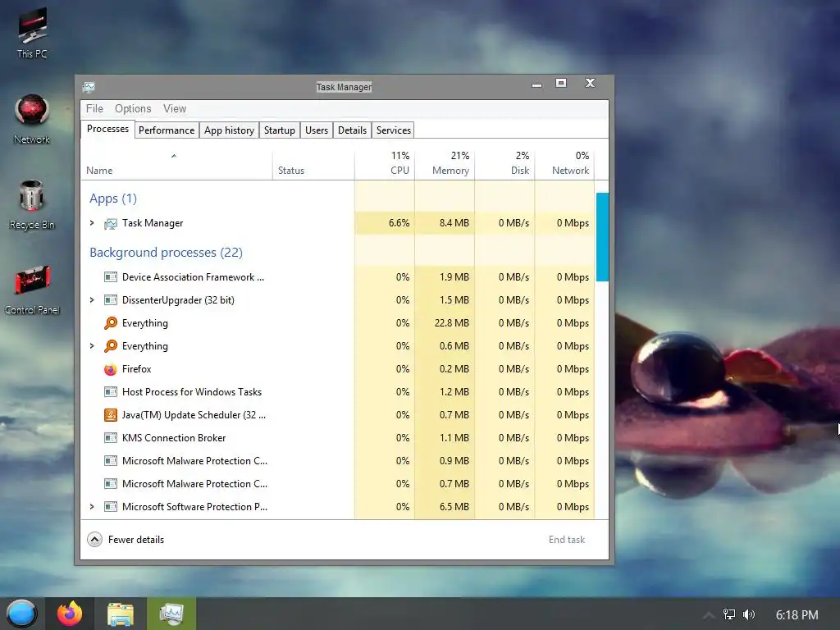Open the File menu
The width and height of the screenshot is (840, 630).
pyautogui.click(x=94, y=109)
